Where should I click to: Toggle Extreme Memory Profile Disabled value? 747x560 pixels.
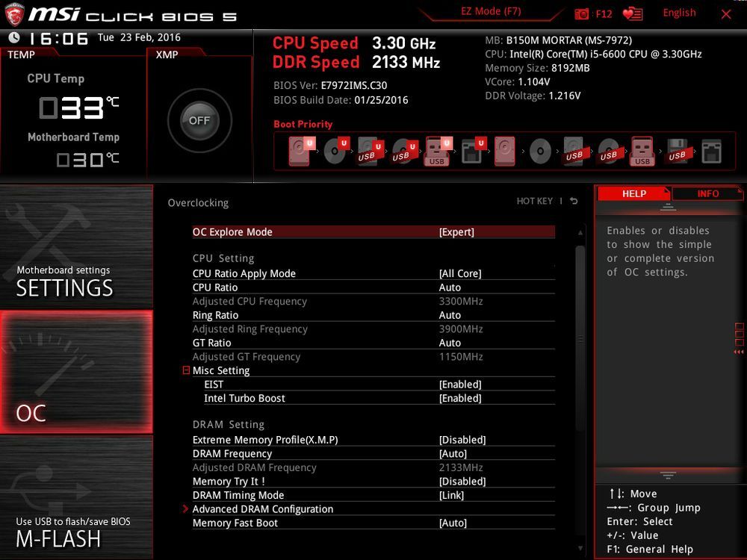pos(462,440)
